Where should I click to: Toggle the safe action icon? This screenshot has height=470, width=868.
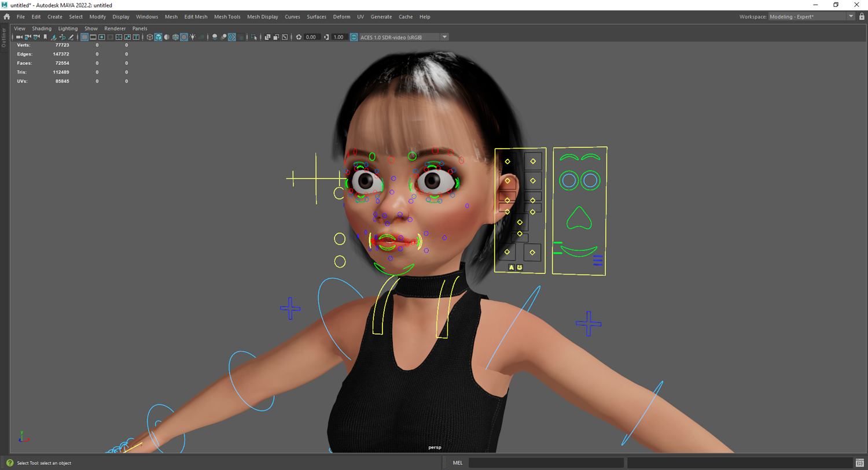(128, 37)
